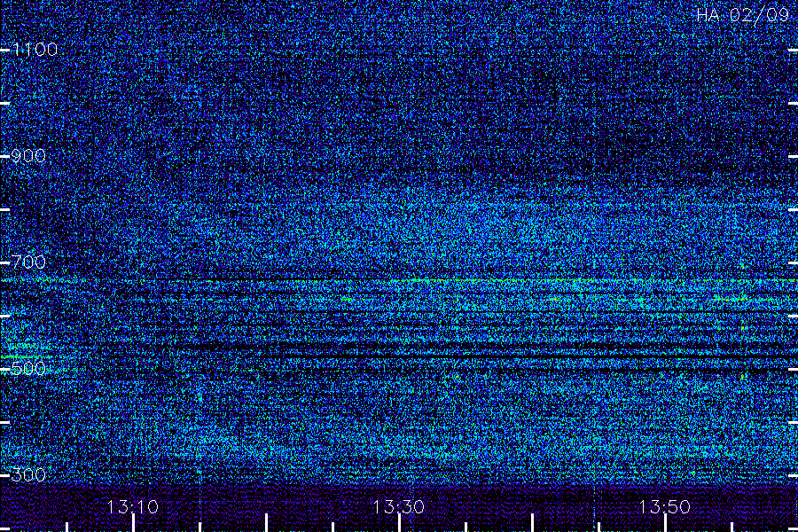Select the tick mark below 13:50

tap(665, 523)
